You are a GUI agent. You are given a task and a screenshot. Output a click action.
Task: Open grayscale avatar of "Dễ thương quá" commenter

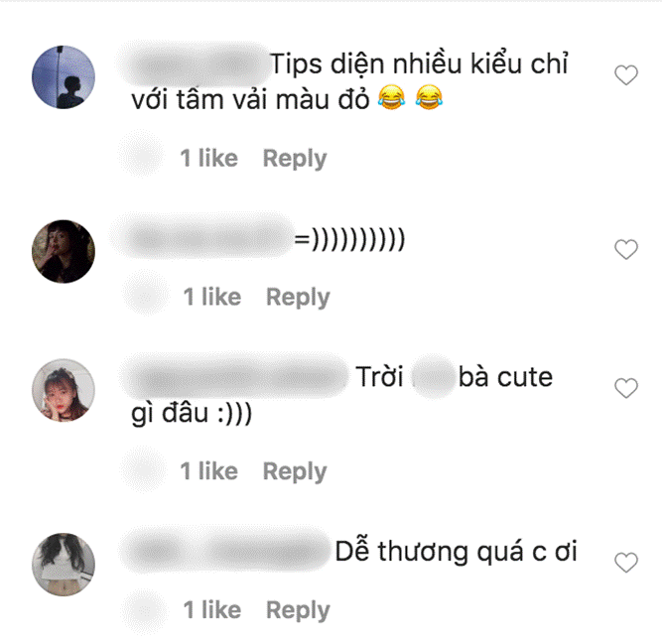(x=64, y=565)
